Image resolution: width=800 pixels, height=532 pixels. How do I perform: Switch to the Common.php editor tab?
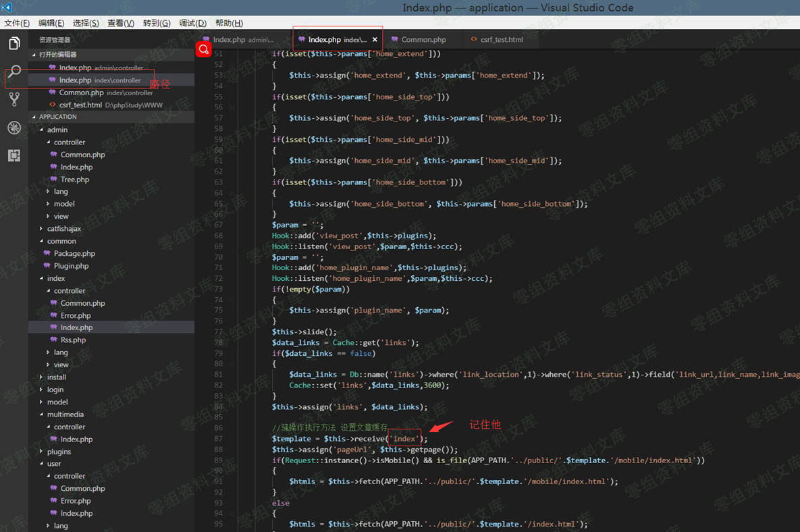point(423,40)
